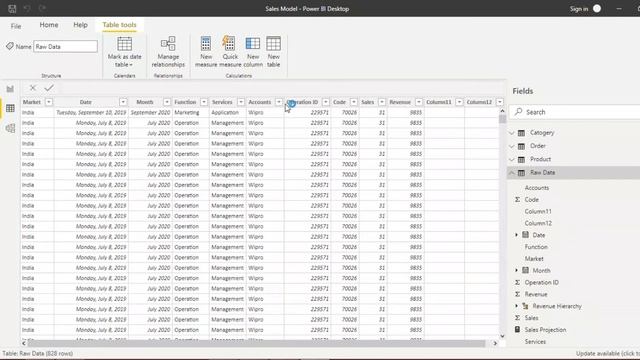
Task: Click the Raw Data table icon
Action: (x=521, y=173)
